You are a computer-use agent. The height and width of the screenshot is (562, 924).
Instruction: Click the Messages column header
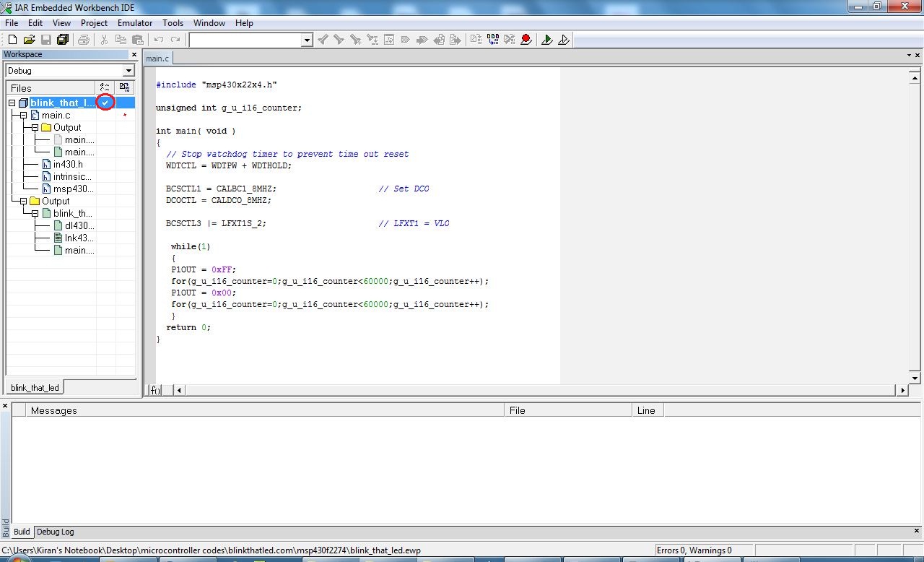coord(264,410)
